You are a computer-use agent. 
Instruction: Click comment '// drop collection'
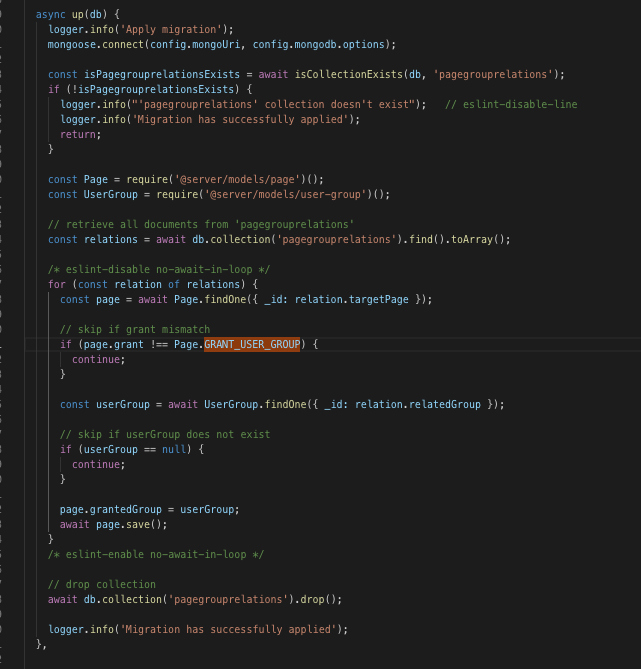tap(102, 585)
